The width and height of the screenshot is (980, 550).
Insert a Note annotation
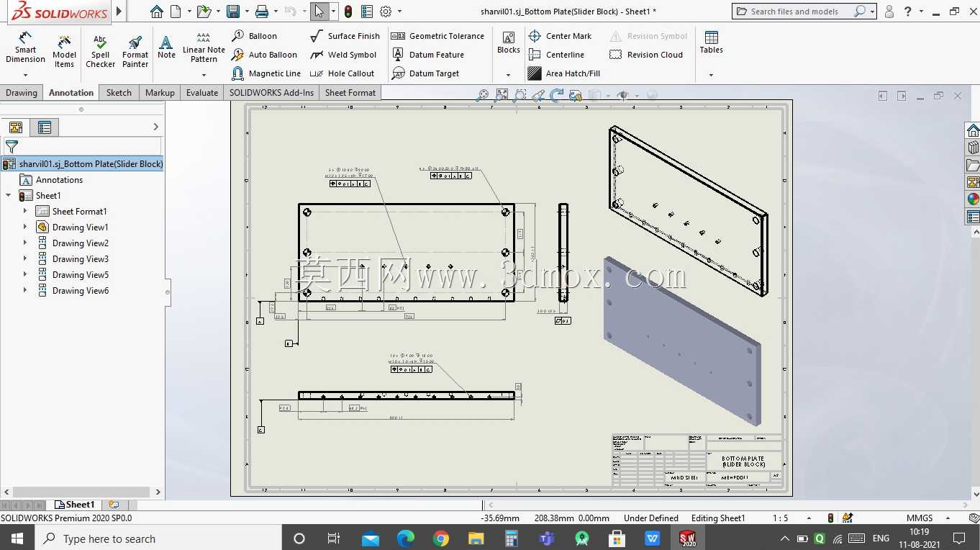pos(166,48)
